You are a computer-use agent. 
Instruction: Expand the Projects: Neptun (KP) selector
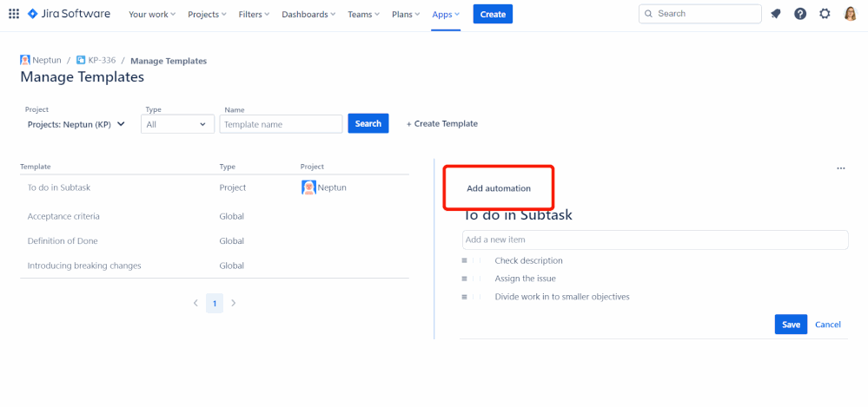(x=76, y=124)
